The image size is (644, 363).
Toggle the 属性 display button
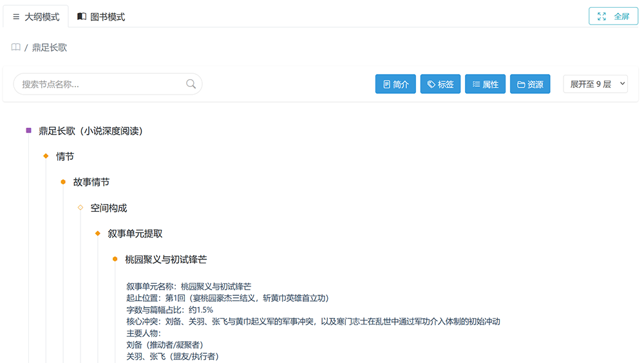(x=485, y=84)
